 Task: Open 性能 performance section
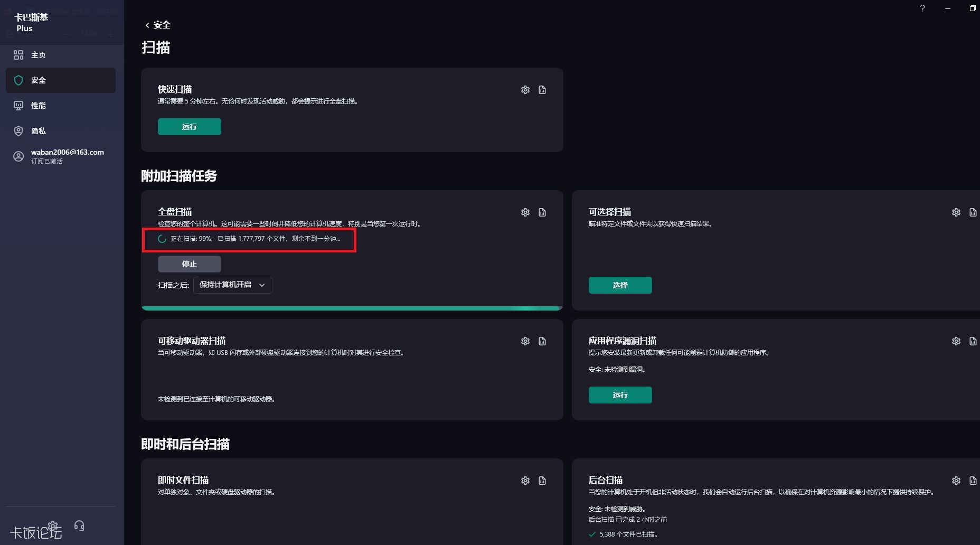[61, 106]
